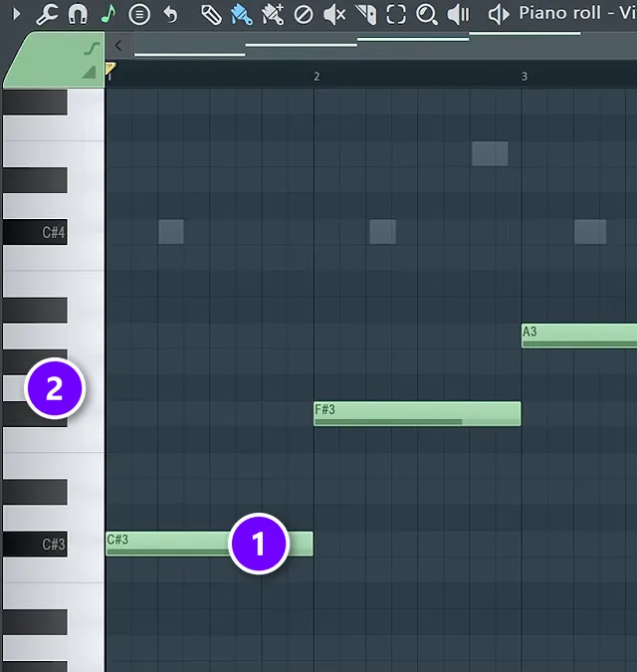Select the Delete tool (slashed circle)

(304, 15)
